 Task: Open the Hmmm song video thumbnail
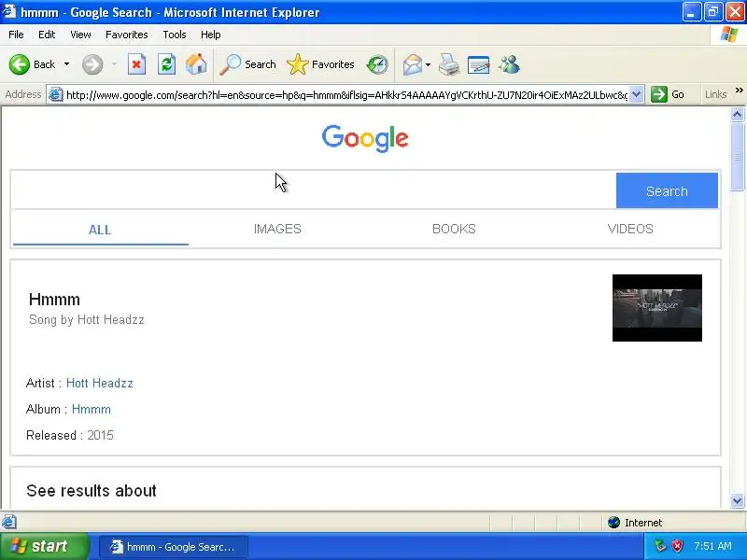[x=657, y=308]
